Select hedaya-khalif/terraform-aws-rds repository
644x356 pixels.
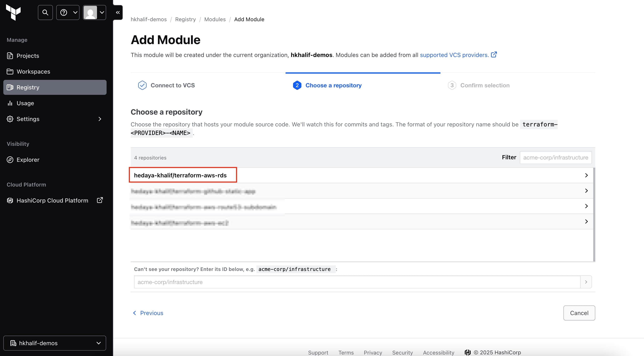pyautogui.click(x=180, y=175)
